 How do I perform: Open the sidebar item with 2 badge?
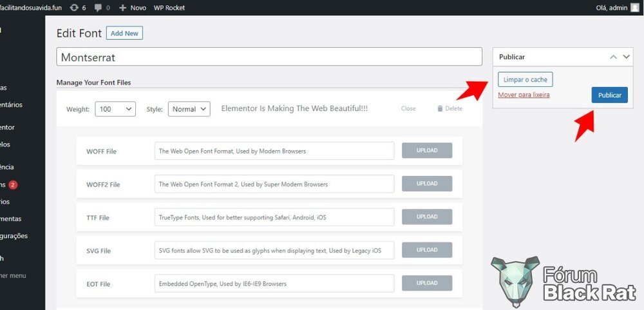point(9,185)
